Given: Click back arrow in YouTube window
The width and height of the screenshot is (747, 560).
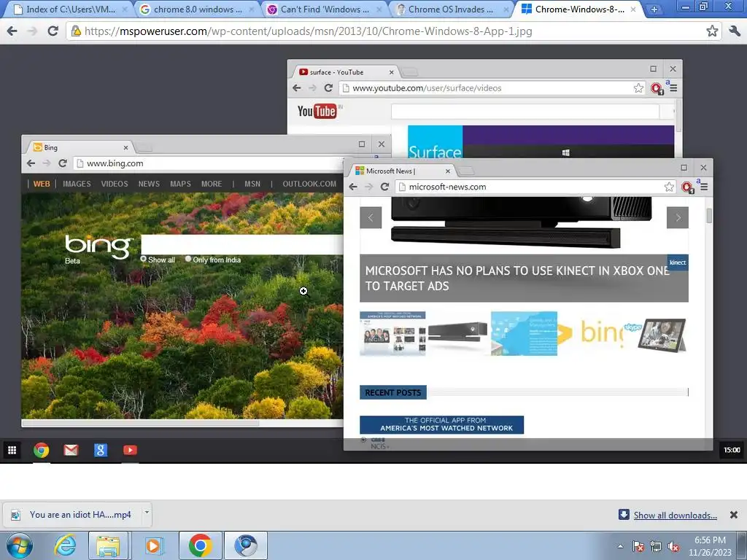Looking at the screenshot, I should click(x=297, y=88).
